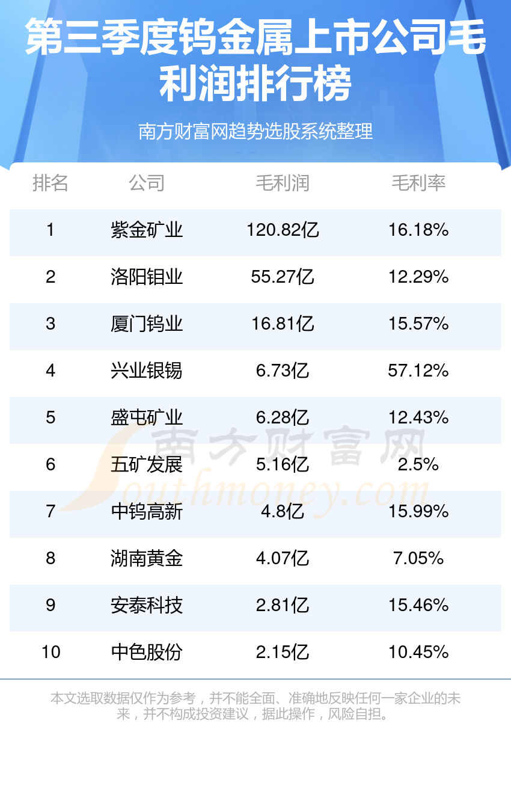
Task: Select the 毛利率 column header
Action: [418, 183]
